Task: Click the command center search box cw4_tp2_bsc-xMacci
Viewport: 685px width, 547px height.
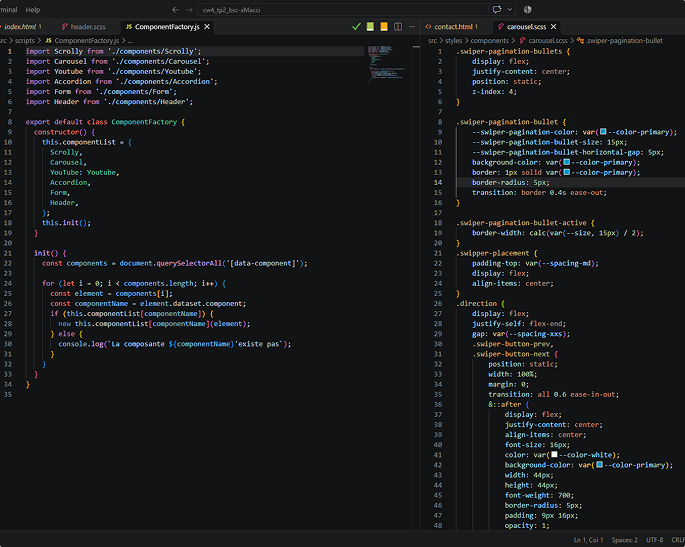Action: 342,10
